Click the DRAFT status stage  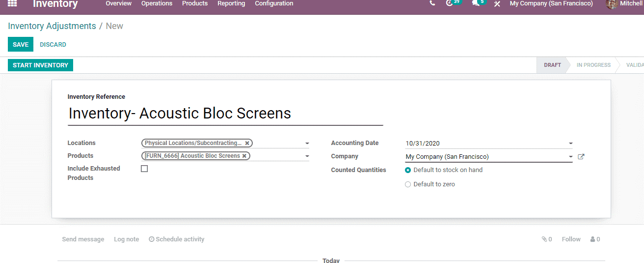click(552, 65)
